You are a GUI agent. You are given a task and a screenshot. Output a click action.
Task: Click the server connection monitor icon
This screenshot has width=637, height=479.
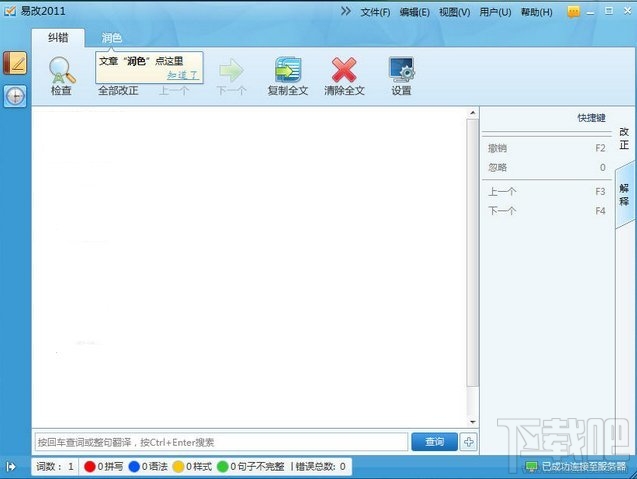[x=531, y=466]
